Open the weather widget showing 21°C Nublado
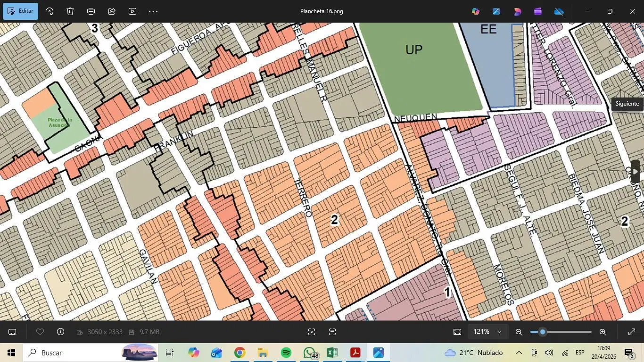The height and width of the screenshot is (362, 644). 474,353
